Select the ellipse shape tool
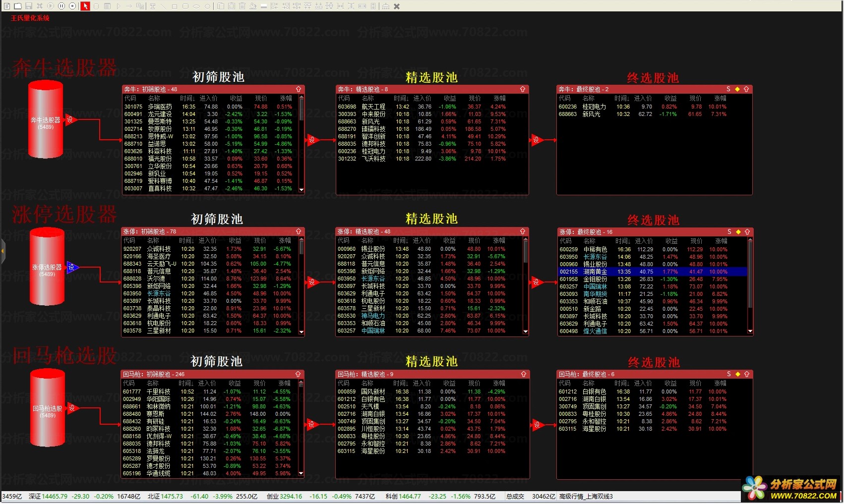This screenshot has width=845, height=504. click(x=196, y=6)
